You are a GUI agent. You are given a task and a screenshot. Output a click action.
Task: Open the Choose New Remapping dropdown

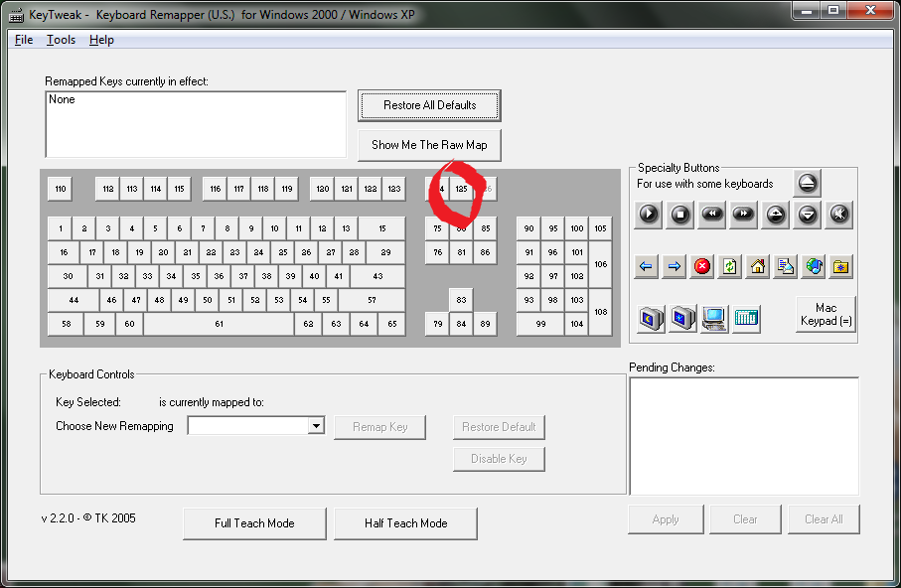point(316,426)
